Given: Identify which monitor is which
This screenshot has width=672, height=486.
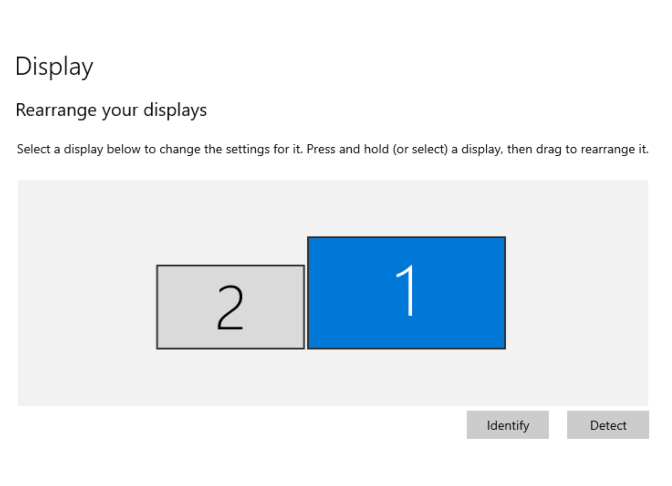Looking at the screenshot, I should coord(507,425).
